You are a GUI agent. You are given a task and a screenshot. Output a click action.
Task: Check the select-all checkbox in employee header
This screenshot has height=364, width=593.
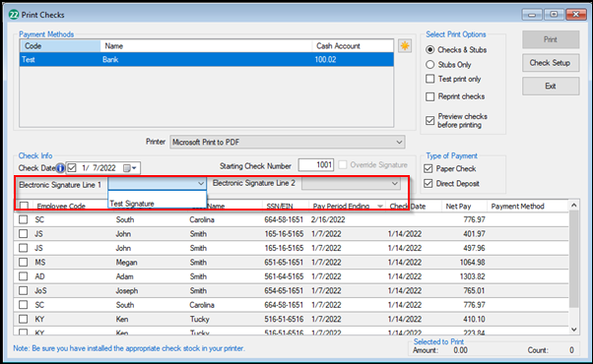point(24,206)
